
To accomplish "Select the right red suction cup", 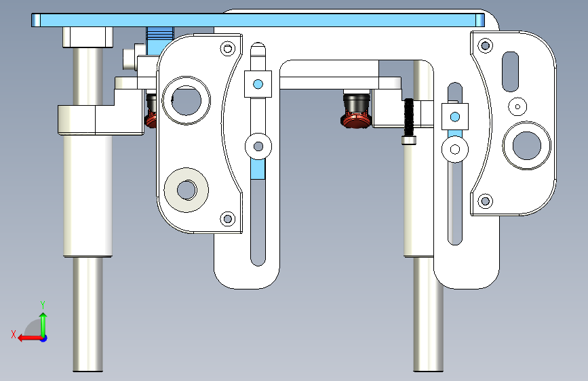I will (355, 121).
